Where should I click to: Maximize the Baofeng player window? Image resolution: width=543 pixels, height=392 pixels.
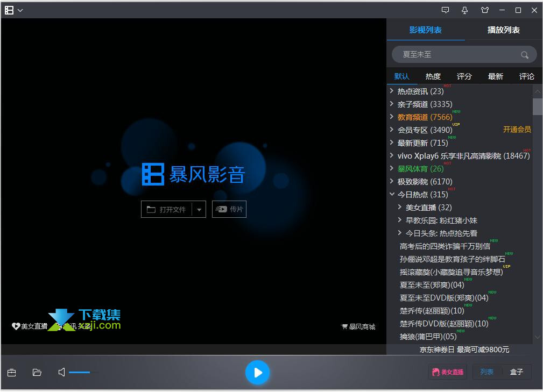pos(518,10)
